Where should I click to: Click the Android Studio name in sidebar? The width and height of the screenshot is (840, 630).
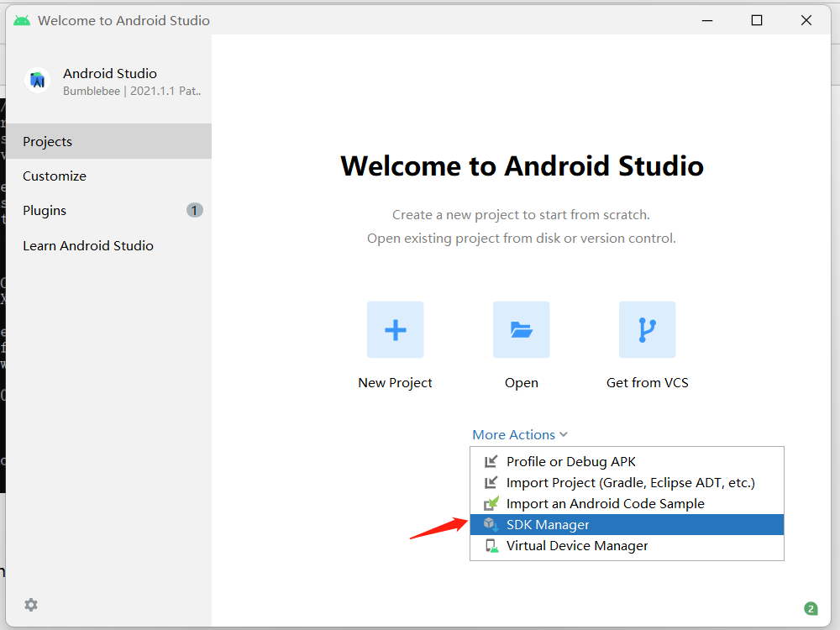coord(110,73)
